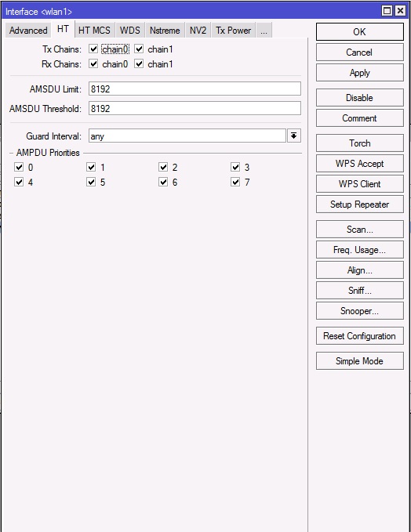Switch to the Advanced tab
The height and width of the screenshot is (532, 411).
coord(28,31)
